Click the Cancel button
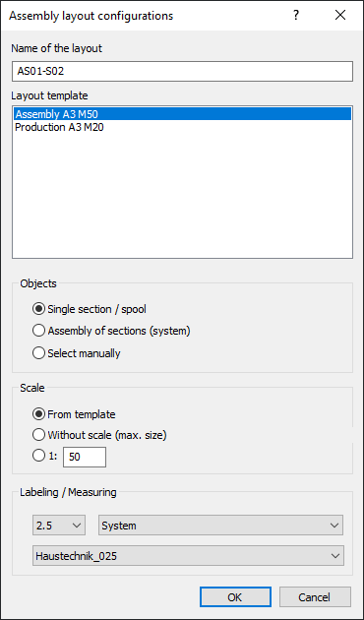This screenshot has width=364, height=620. coord(315,597)
